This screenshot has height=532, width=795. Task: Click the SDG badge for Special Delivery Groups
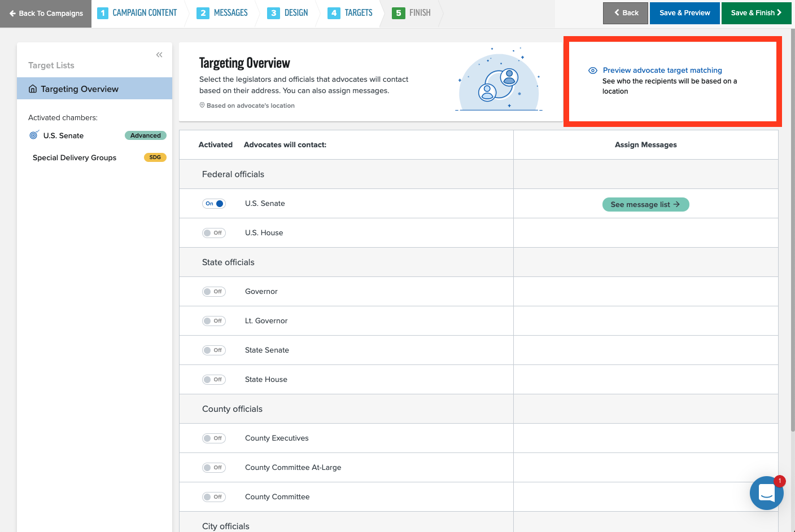(x=155, y=157)
